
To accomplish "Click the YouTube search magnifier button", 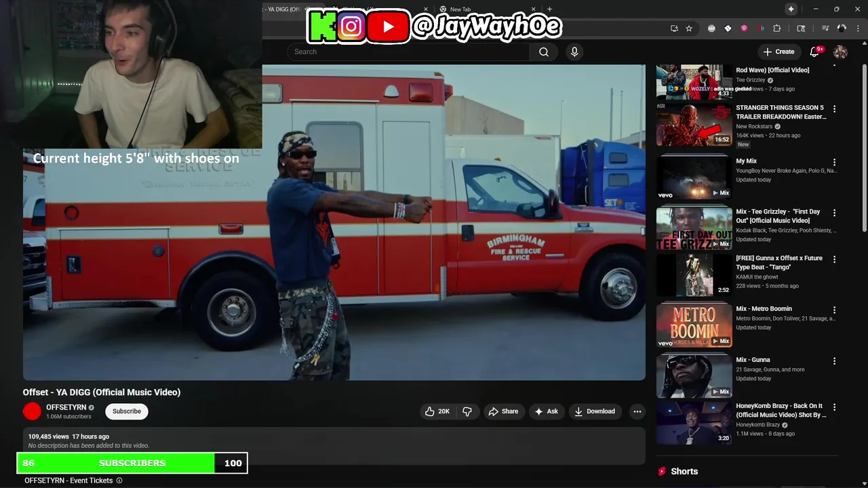I will click(543, 52).
